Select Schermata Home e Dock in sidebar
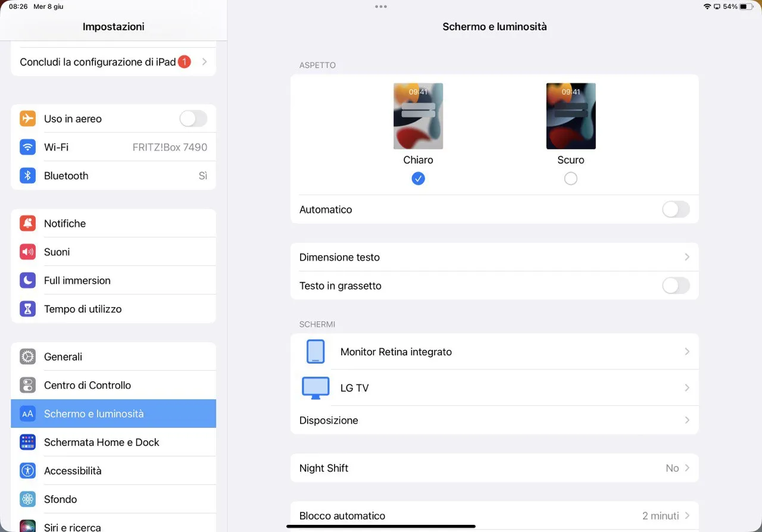The height and width of the screenshot is (532, 762). pos(113,442)
